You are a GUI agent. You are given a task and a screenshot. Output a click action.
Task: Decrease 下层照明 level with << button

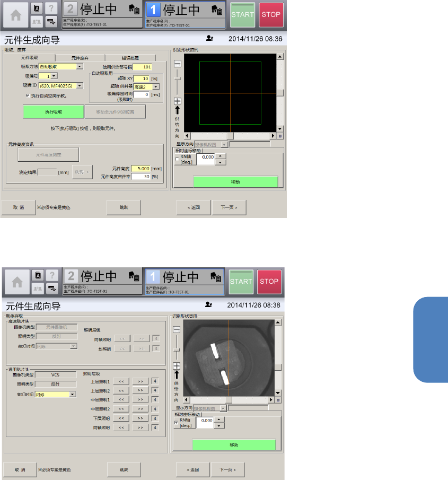pyautogui.click(x=121, y=418)
